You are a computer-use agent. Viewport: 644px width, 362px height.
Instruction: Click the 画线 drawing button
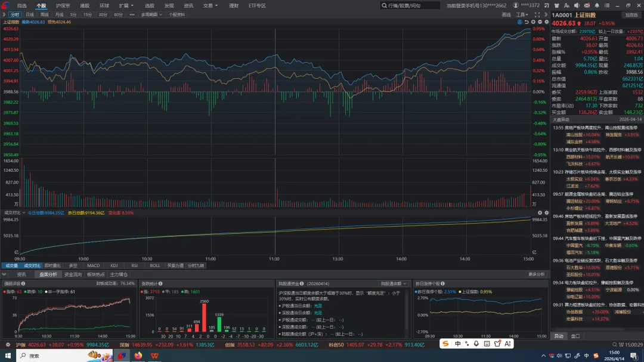[x=506, y=14]
